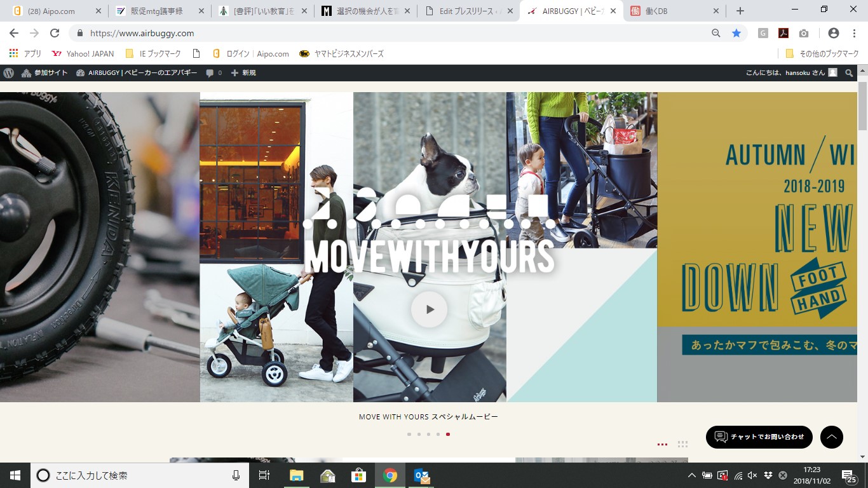
Task: Click チャットでお問い合わせ chat button
Action: click(759, 437)
